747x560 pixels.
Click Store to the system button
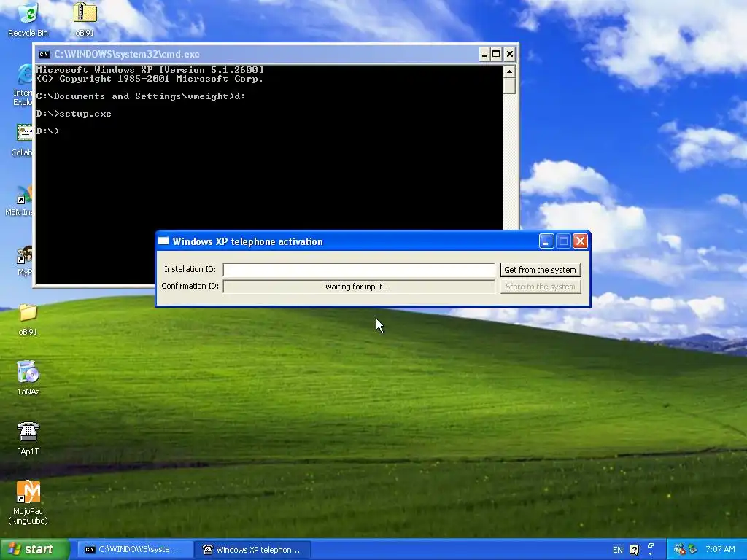click(x=541, y=287)
